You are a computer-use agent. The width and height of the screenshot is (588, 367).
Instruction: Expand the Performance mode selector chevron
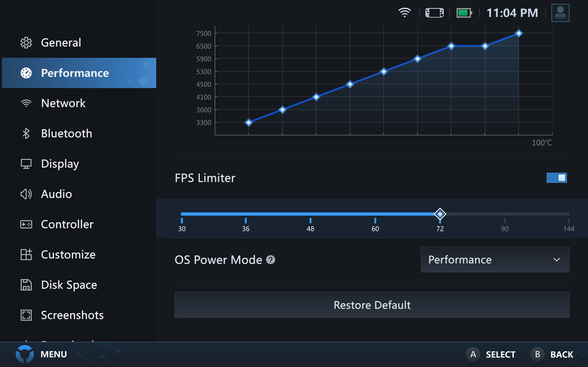(x=557, y=260)
